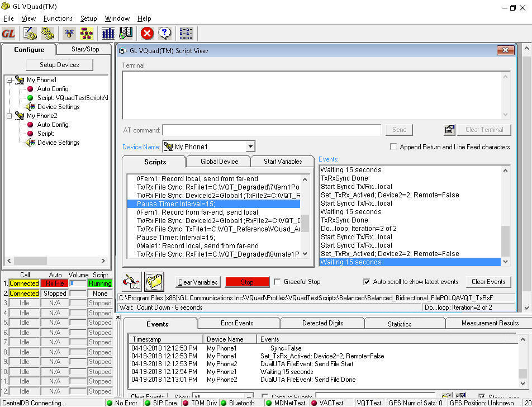Open the question mark help toolbar icon

(164, 34)
